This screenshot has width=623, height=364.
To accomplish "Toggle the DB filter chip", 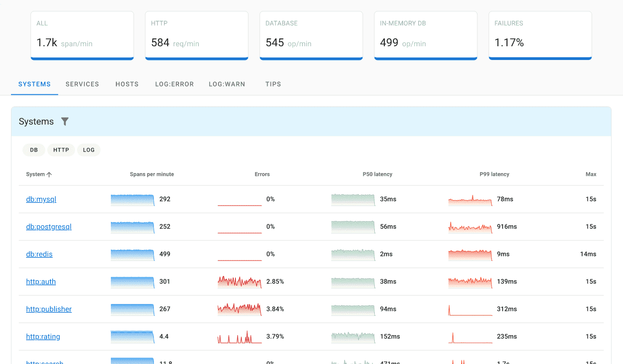I will click(33, 150).
